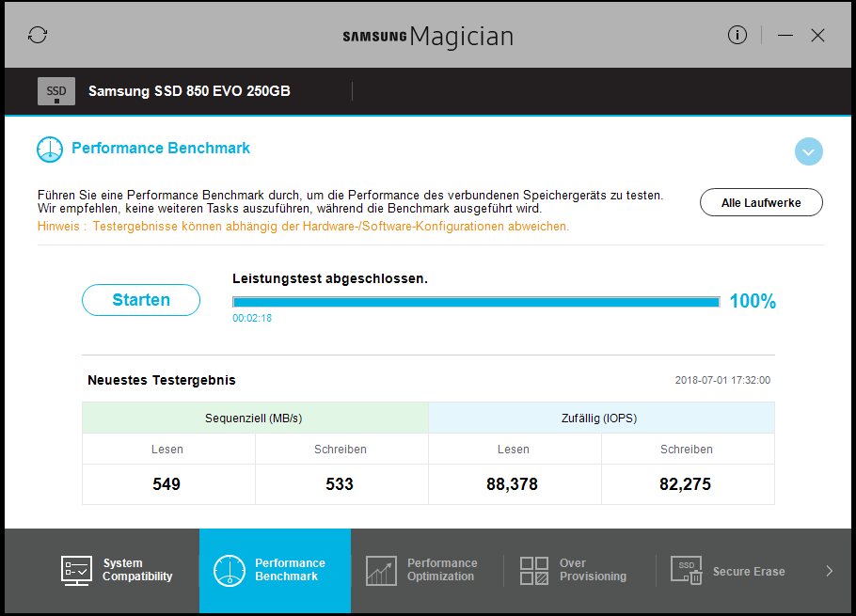Screen dimensions: 856x616
Task: Click the Leistungstest abgeschlossen status text
Action: [x=330, y=278]
